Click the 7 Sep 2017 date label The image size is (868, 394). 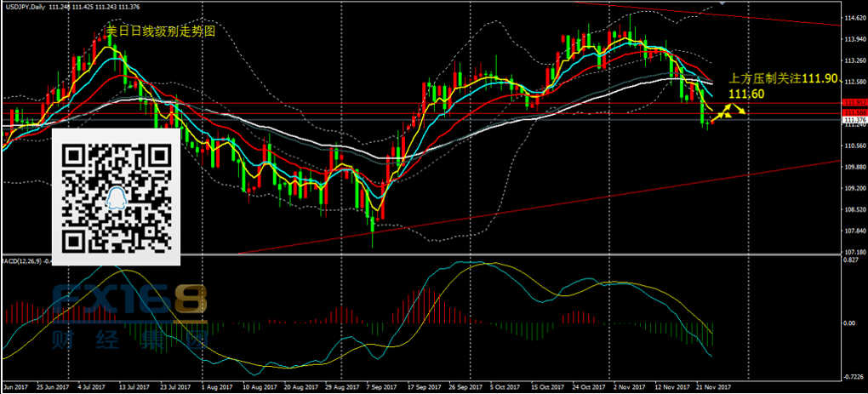379,386
